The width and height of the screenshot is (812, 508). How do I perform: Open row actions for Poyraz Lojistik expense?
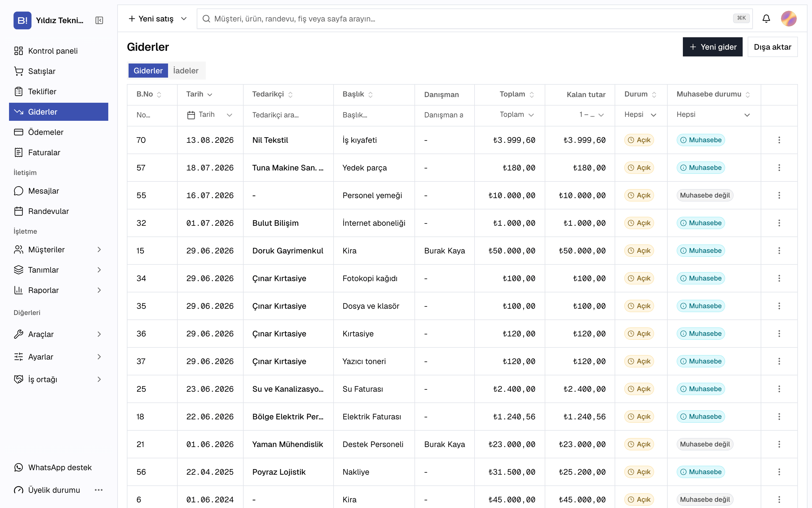(779, 472)
